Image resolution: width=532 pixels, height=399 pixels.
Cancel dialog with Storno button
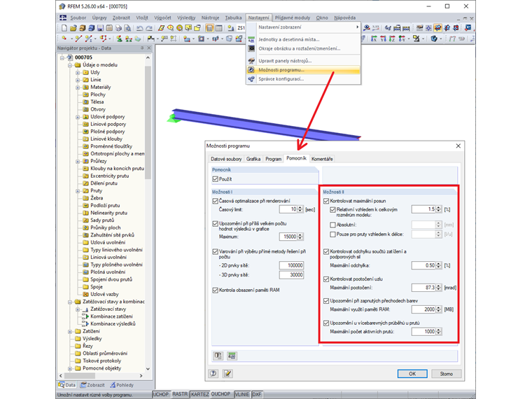pyautogui.click(x=446, y=374)
